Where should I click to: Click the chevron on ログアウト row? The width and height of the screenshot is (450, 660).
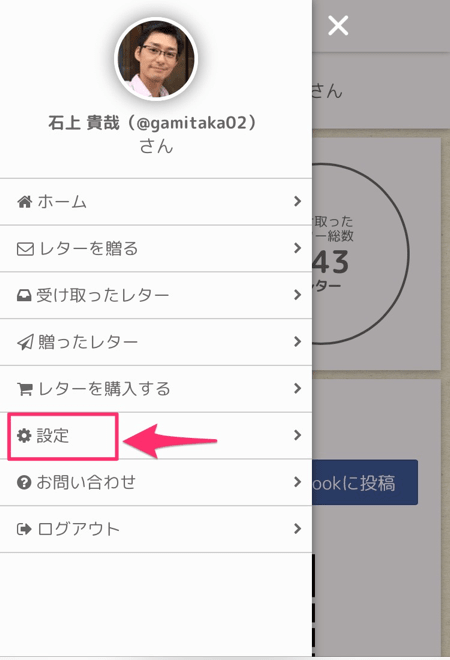pyautogui.click(x=298, y=529)
